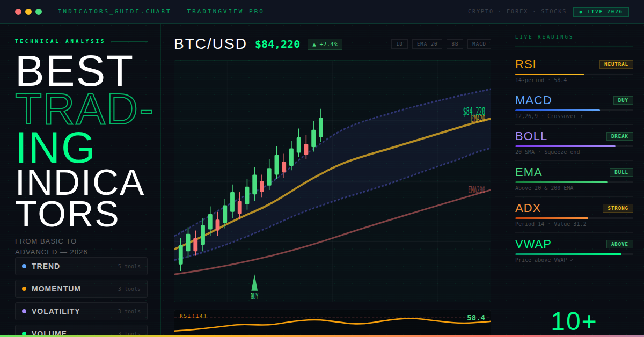Click the BREAK badge on the BOLL reading
This screenshot has height=337, width=644.
click(620, 136)
